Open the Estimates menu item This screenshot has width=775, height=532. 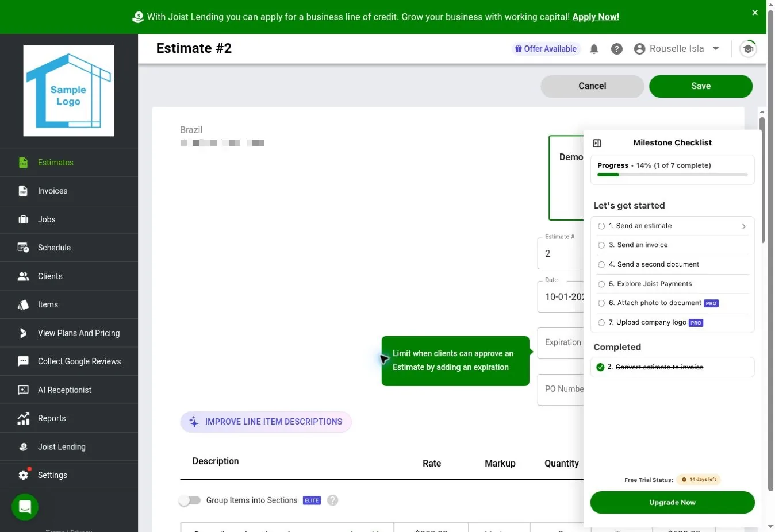[69, 163]
